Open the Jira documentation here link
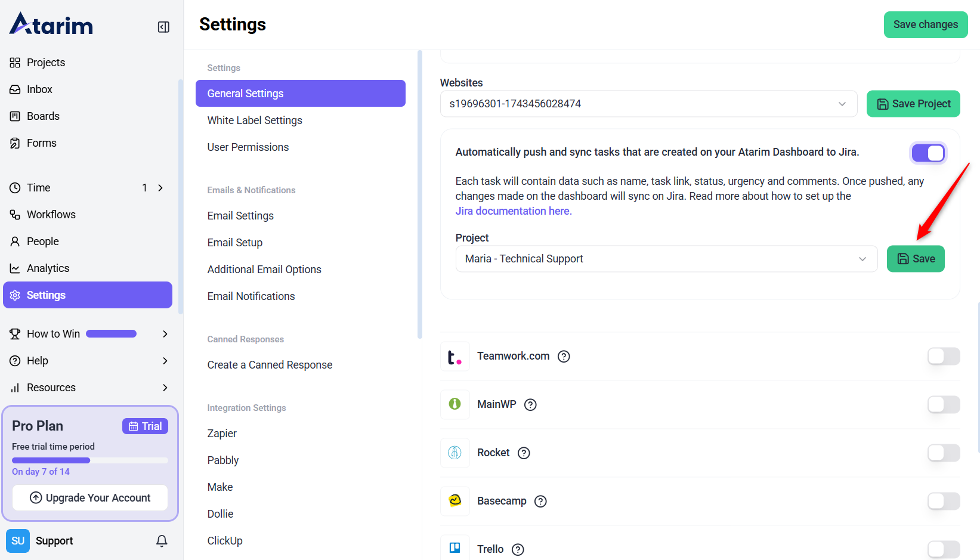The image size is (980, 560). [x=513, y=211]
